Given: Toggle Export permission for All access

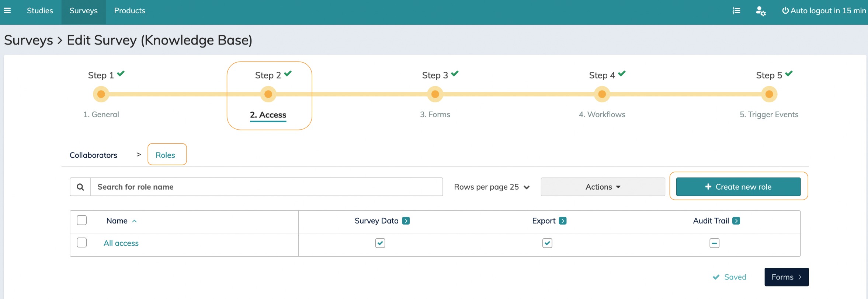Looking at the screenshot, I should [x=547, y=243].
